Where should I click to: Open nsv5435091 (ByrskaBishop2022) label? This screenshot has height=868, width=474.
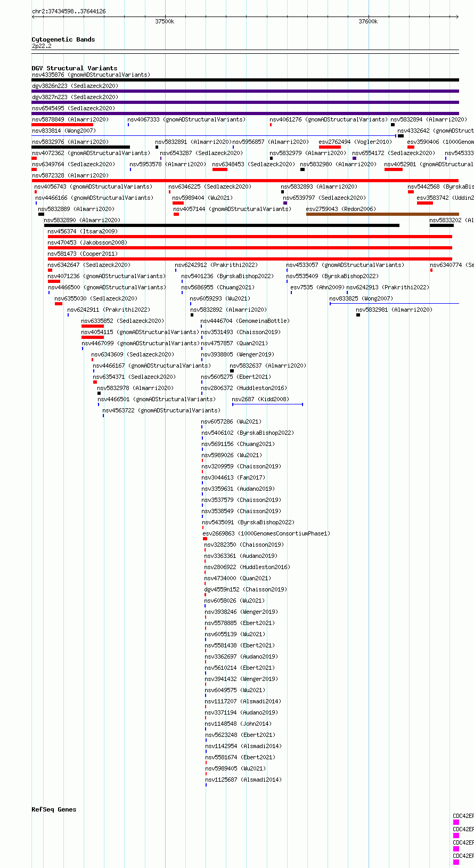248,522
